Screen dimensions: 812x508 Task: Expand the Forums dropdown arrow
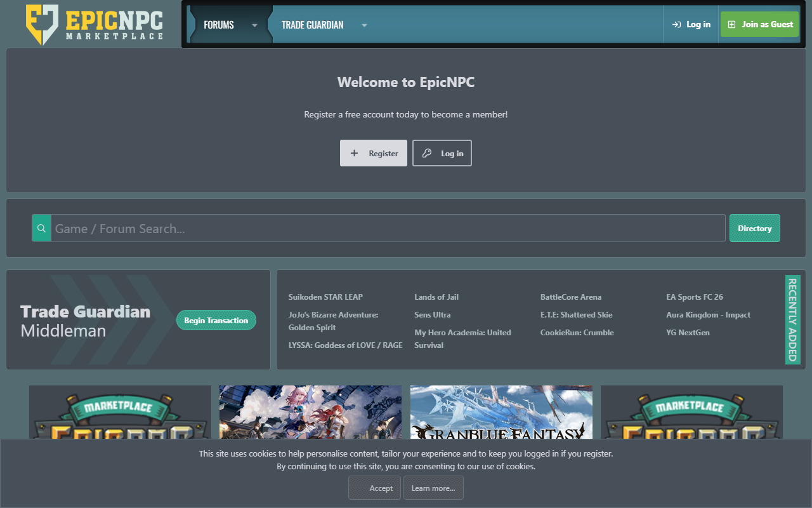click(x=254, y=25)
